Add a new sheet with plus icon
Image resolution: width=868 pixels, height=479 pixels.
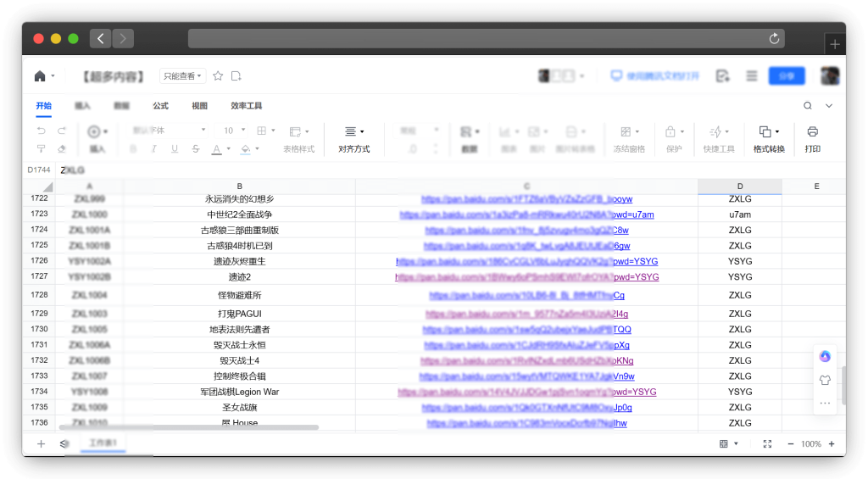click(x=41, y=443)
